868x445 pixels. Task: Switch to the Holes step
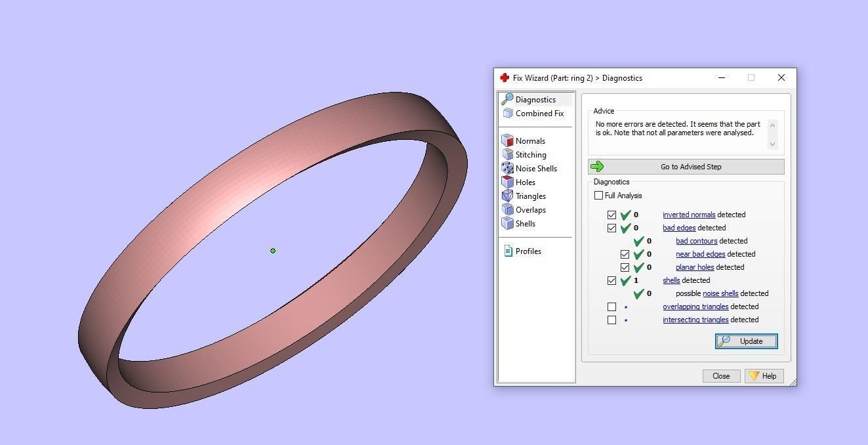tap(526, 182)
